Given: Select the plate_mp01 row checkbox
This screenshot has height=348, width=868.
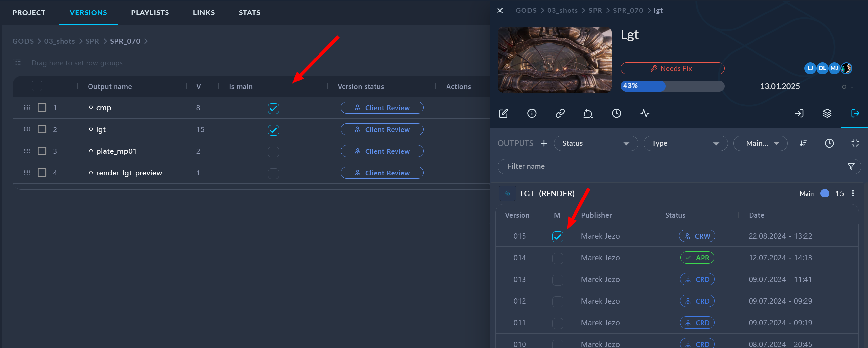Looking at the screenshot, I should (42, 151).
